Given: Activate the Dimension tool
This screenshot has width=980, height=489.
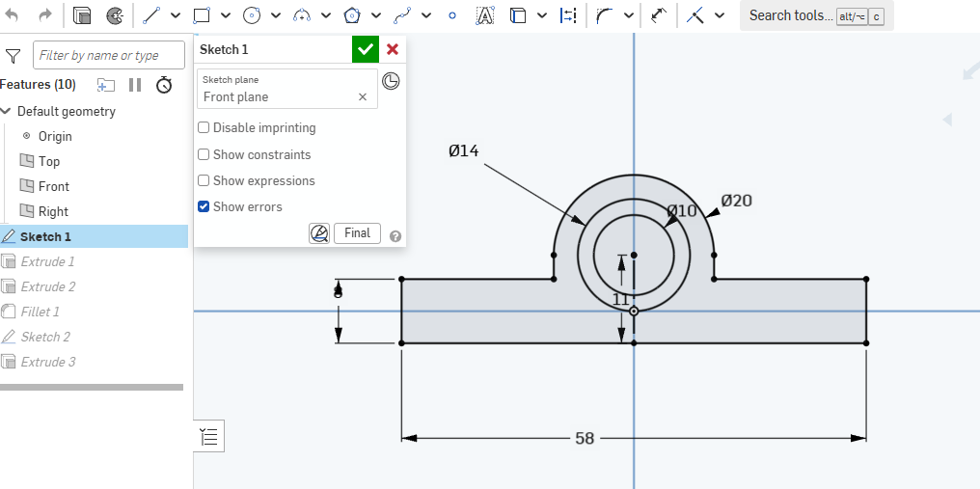Looking at the screenshot, I should [x=660, y=15].
